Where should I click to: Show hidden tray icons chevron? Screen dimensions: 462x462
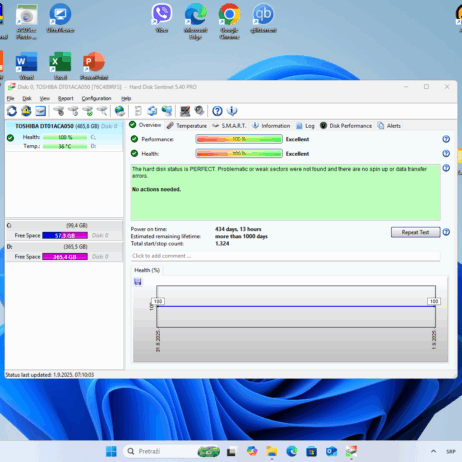pyautogui.click(x=433, y=451)
